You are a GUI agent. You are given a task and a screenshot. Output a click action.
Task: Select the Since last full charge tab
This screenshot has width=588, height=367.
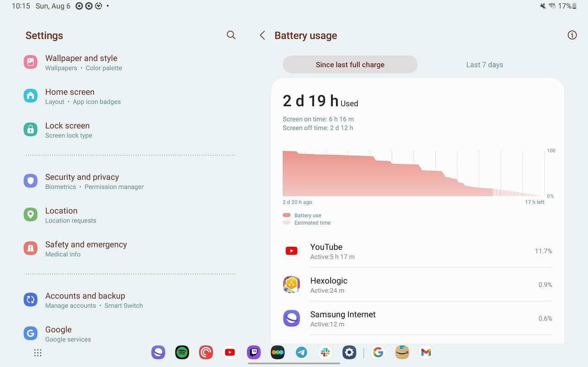(350, 64)
